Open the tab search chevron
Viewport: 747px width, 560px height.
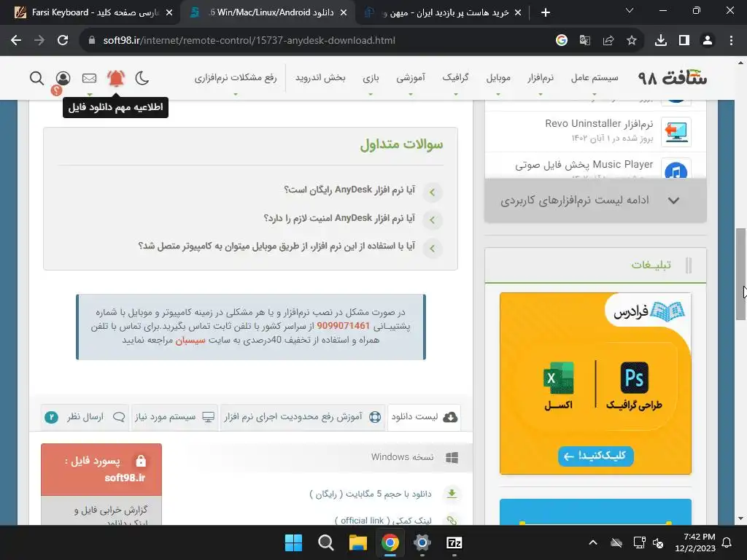[630, 10]
